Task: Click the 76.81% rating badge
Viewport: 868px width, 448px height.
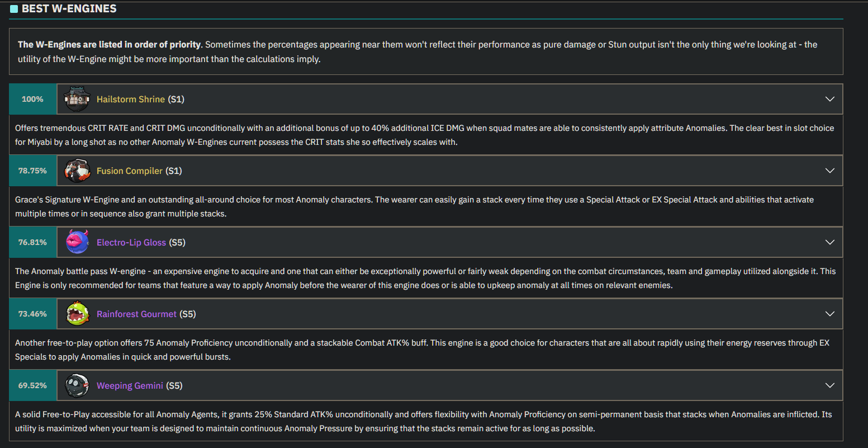Action: [x=33, y=242]
